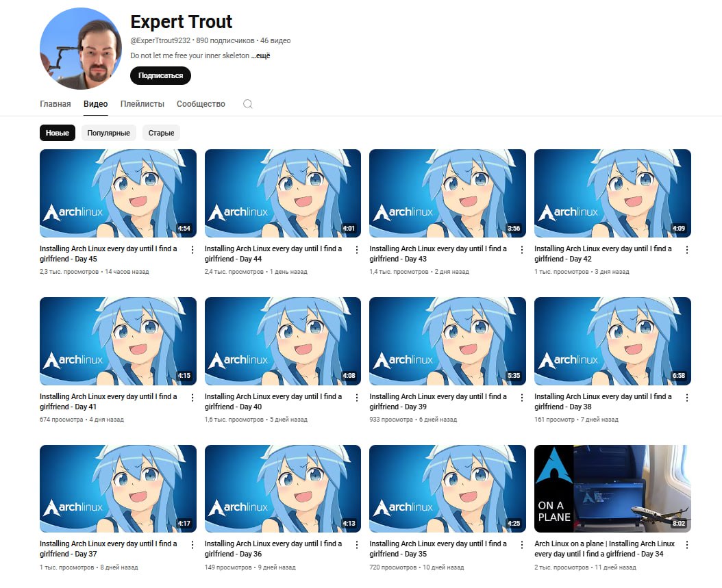Expand channel description with ...ещё
This screenshot has height=588, width=722.
click(x=260, y=55)
